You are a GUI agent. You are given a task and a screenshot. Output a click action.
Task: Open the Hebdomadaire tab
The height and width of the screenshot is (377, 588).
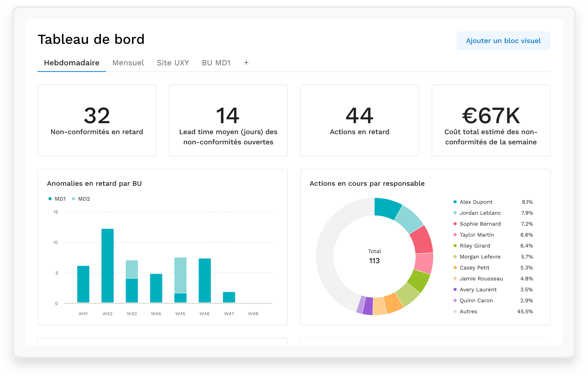click(72, 63)
